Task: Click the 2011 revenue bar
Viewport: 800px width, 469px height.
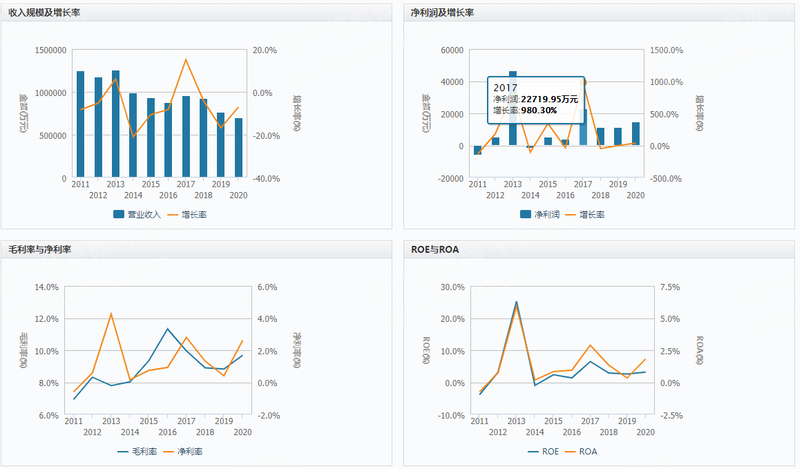Action: point(81,124)
